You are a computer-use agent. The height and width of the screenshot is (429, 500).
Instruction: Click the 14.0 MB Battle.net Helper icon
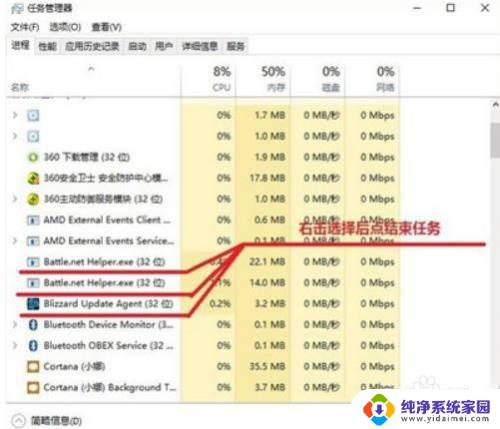[x=33, y=283]
